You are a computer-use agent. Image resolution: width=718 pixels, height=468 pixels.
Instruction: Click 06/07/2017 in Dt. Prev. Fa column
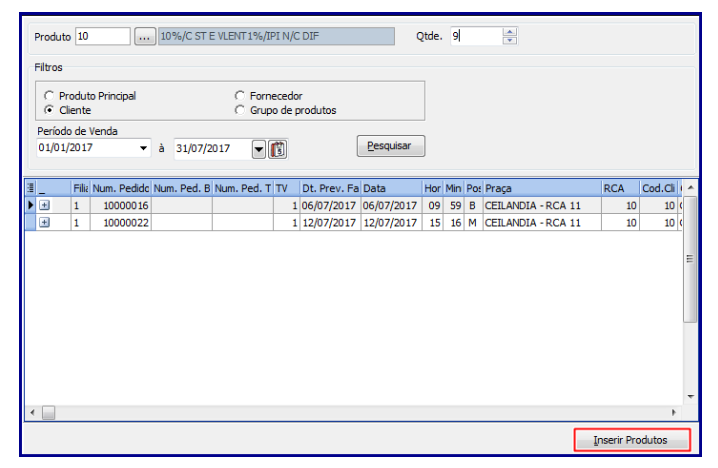(x=330, y=206)
